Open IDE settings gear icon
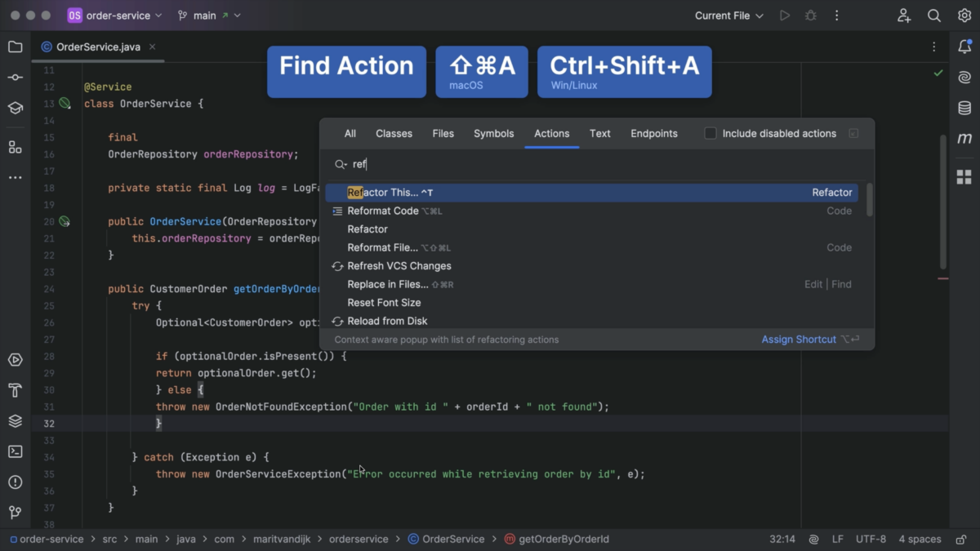980x551 pixels. point(964,16)
